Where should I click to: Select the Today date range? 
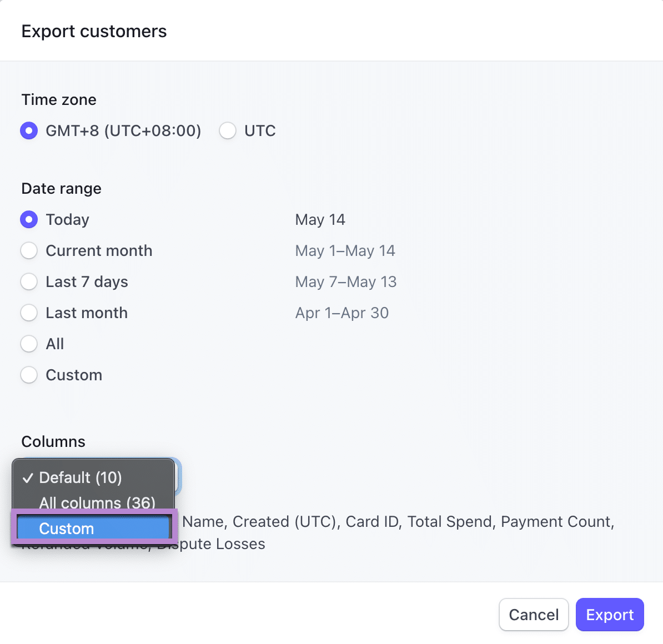(29, 220)
